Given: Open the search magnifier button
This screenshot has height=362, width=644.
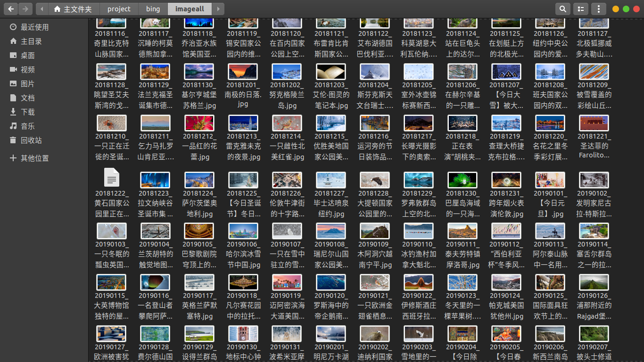Looking at the screenshot, I should [562, 9].
